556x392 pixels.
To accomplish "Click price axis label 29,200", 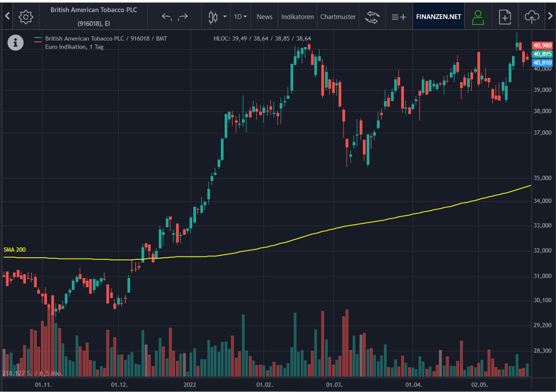I will [x=542, y=325].
